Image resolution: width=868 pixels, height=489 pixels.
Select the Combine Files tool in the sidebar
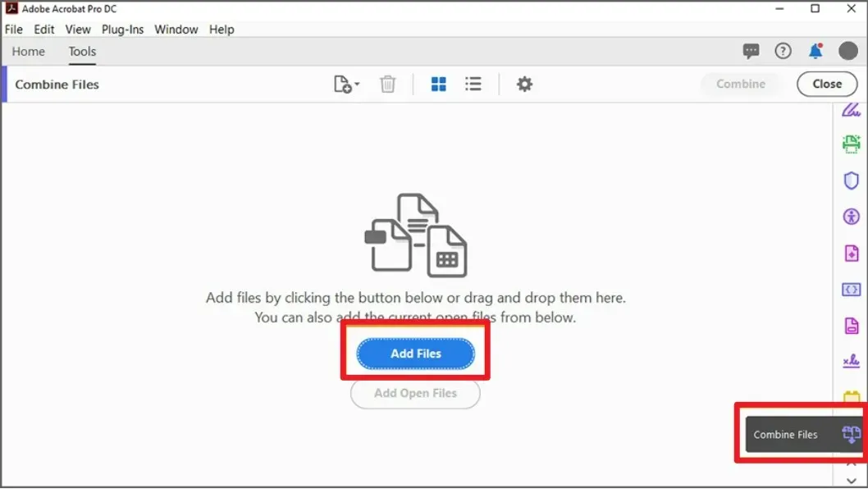(850, 434)
